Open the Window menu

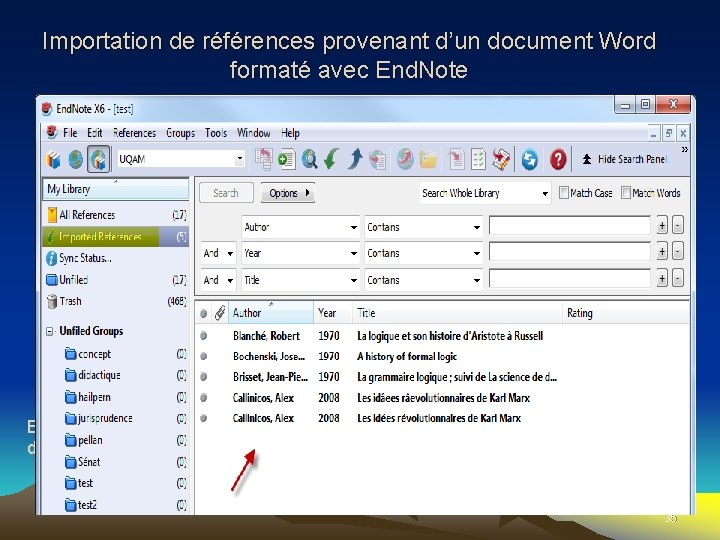253,133
